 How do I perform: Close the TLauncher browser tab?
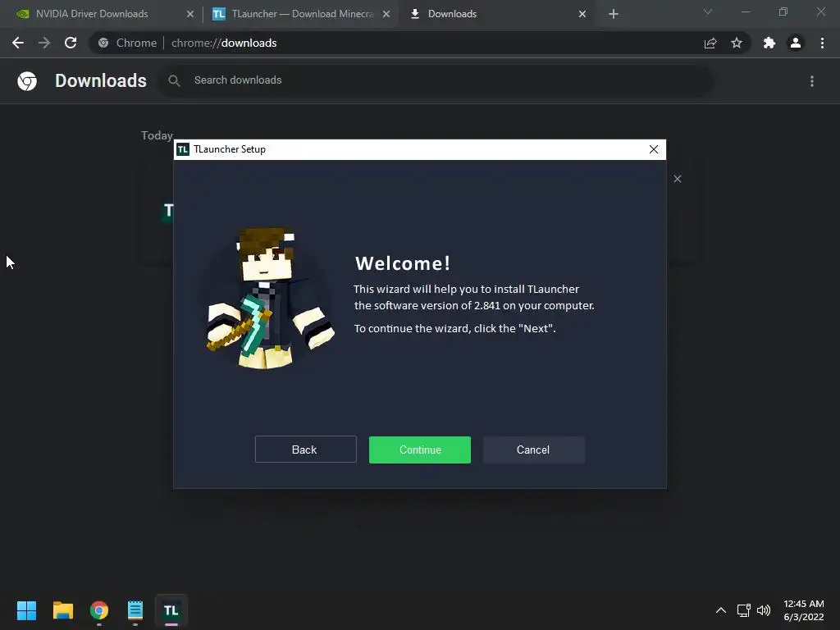386,14
